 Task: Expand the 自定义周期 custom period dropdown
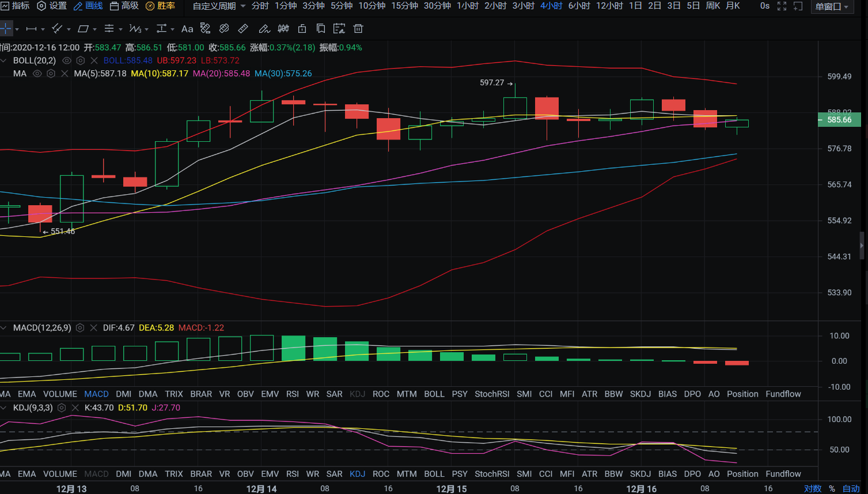click(219, 6)
